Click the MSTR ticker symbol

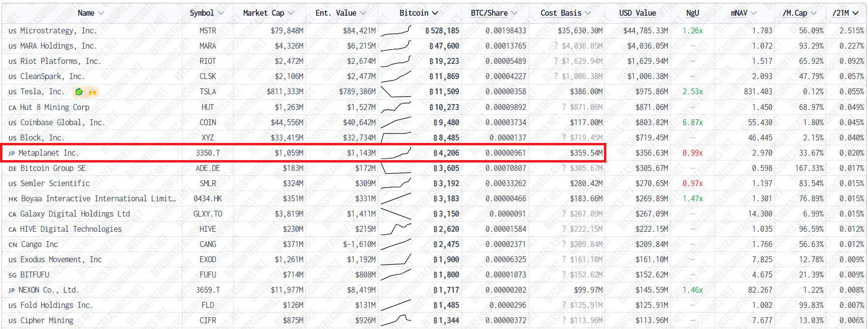(x=208, y=30)
